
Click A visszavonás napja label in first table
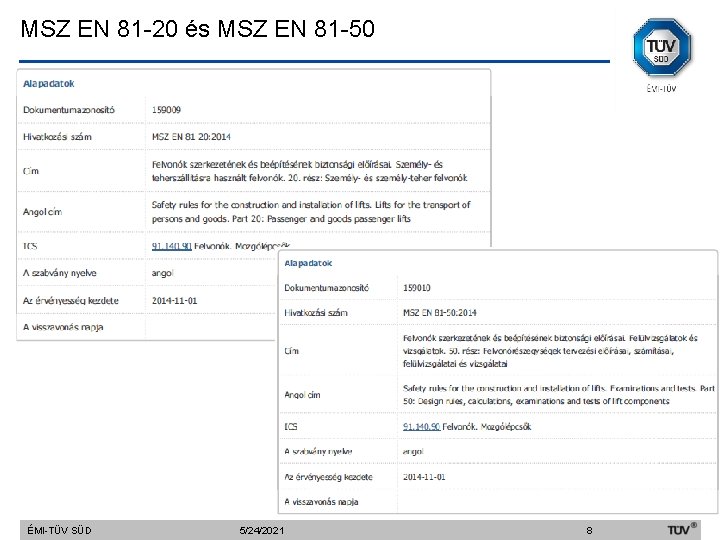(x=63, y=327)
